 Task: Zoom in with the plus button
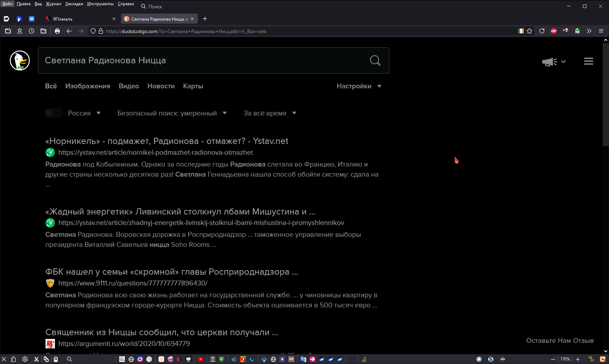578,359
